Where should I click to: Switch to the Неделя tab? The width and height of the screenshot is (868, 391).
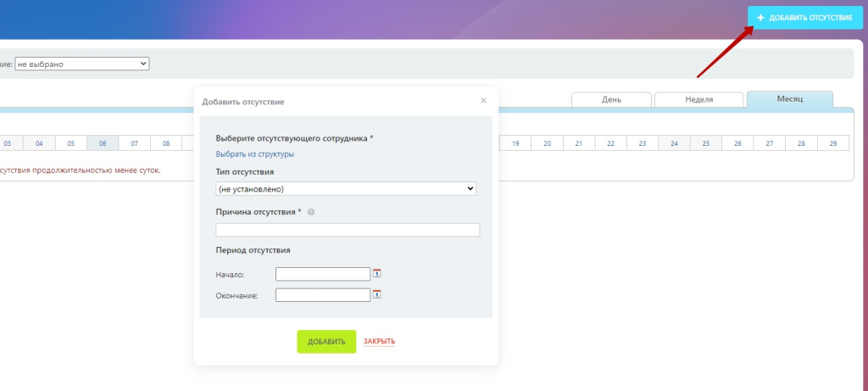click(x=698, y=99)
